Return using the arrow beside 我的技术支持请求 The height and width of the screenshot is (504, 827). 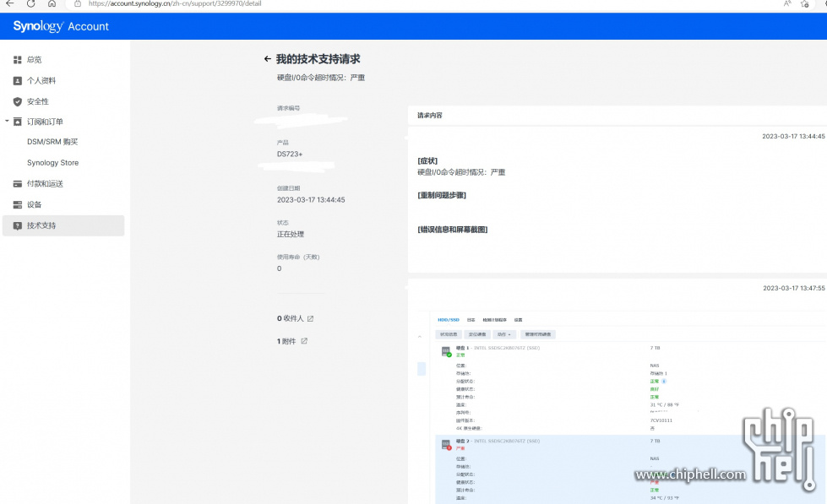tap(268, 59)
